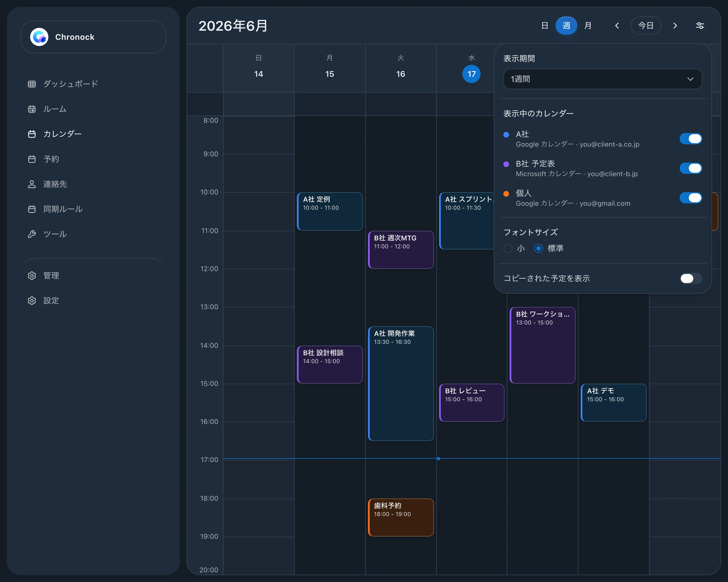Viewport: 728px width, 582px height.
Task: Click the Chronock brand label
Action: click(75, 37)
